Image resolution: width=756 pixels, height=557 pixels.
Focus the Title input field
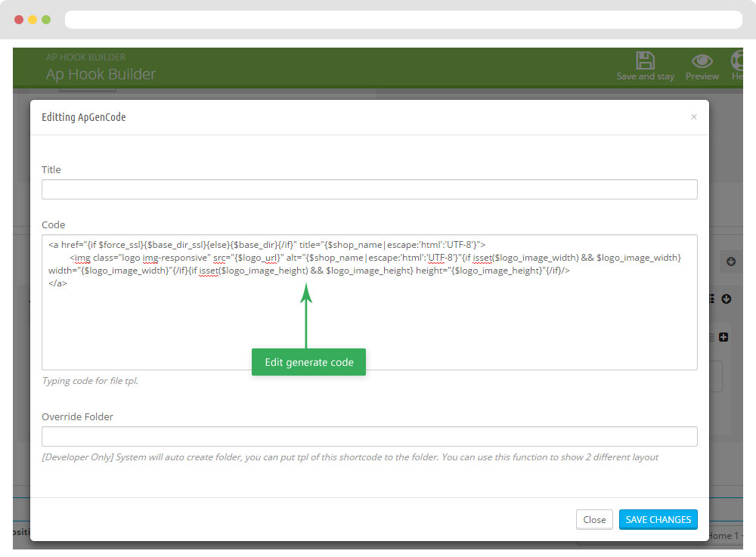point(369,190)
